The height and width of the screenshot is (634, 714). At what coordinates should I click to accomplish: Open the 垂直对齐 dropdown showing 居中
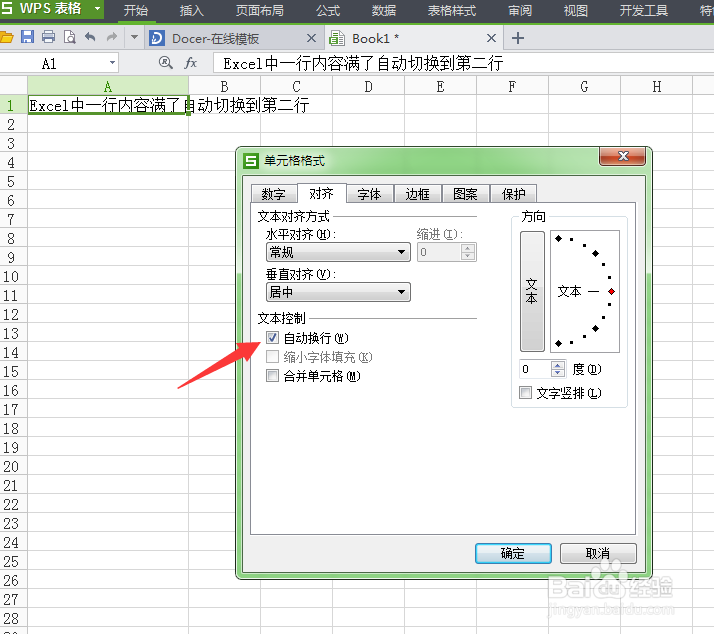pos(338,292)
